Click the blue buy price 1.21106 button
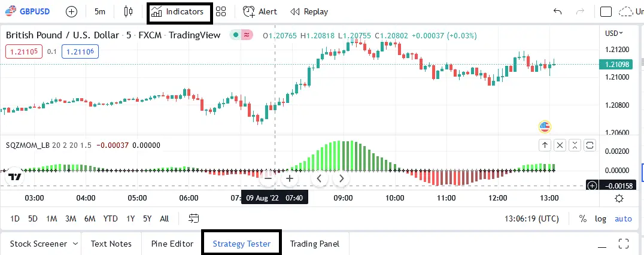 coord(80,51)
